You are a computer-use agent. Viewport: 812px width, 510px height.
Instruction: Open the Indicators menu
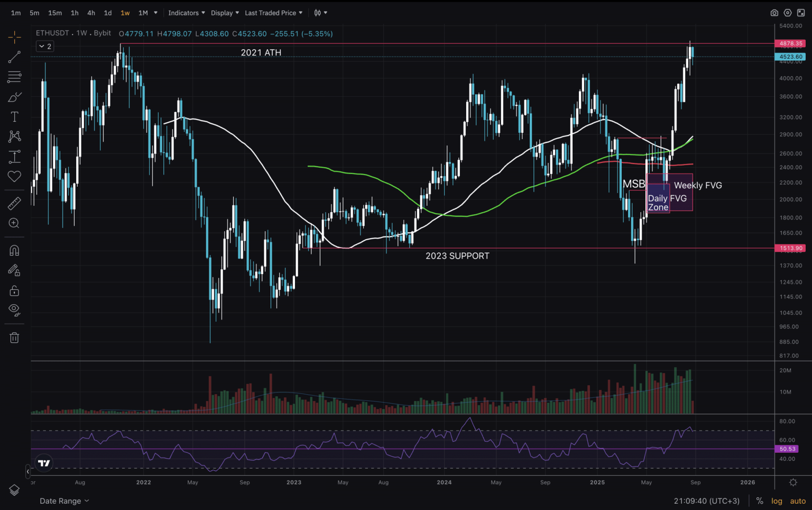(x=185, y=13)
